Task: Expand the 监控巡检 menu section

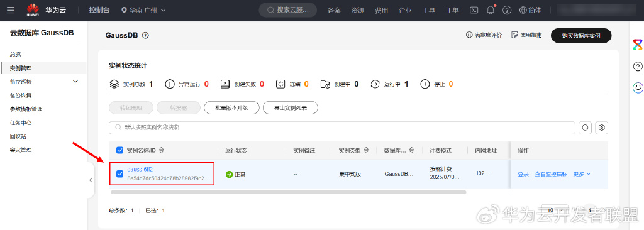Action: click(75, 82)
